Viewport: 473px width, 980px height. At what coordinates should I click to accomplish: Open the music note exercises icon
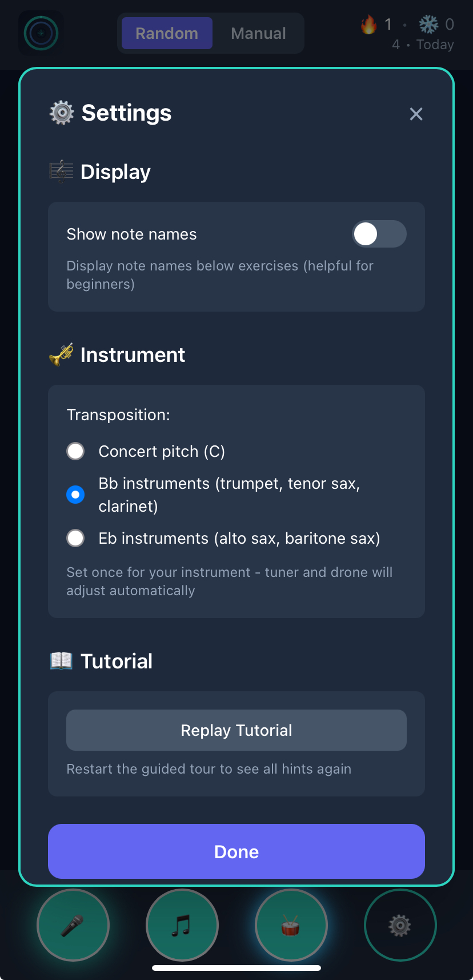(x=182, y=925)
